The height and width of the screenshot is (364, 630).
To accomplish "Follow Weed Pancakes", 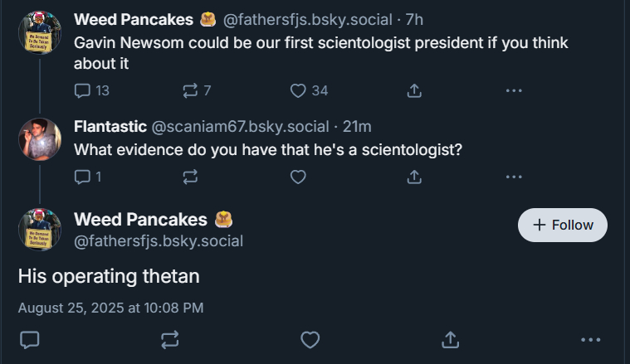I will [x=563, y=225].
